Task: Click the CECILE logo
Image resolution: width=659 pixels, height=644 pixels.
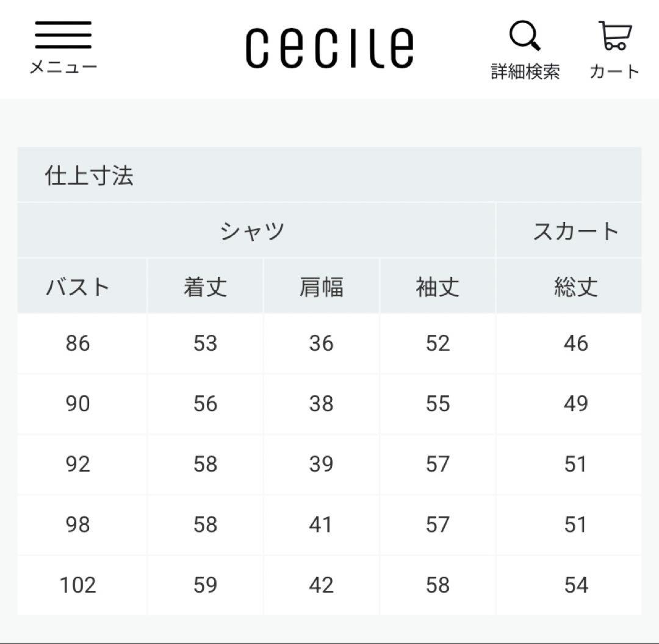Action: [x=329, y=44]
